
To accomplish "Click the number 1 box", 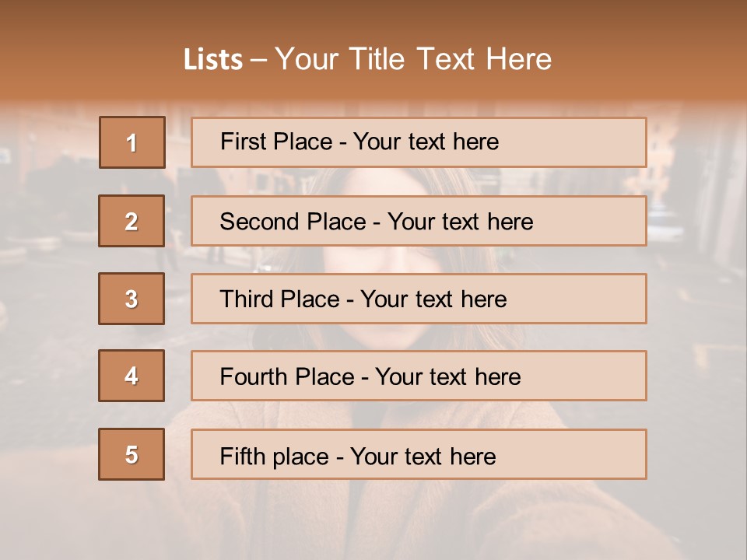I will click(x=132, y=142).
